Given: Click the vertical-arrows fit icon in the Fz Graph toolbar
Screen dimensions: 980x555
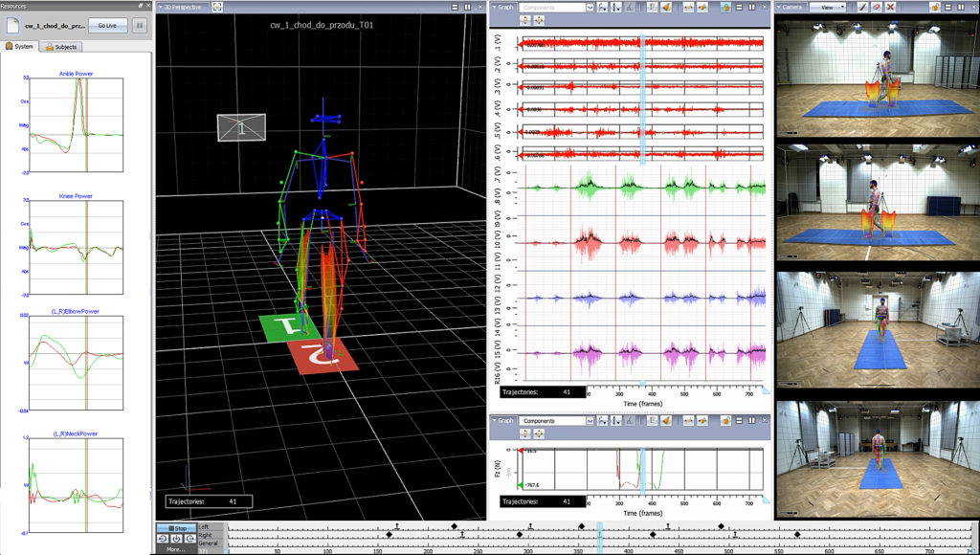Looking at the screenshot, I should coord(525,433).
